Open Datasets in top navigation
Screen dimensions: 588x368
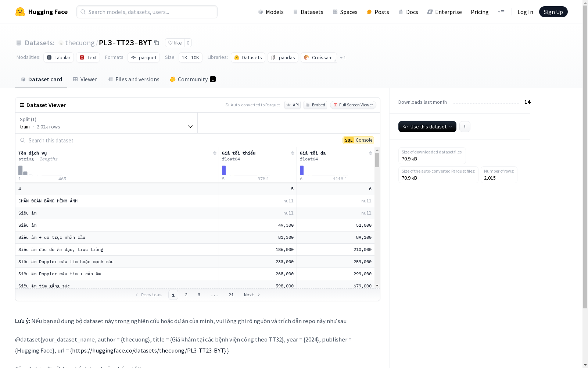308,12
